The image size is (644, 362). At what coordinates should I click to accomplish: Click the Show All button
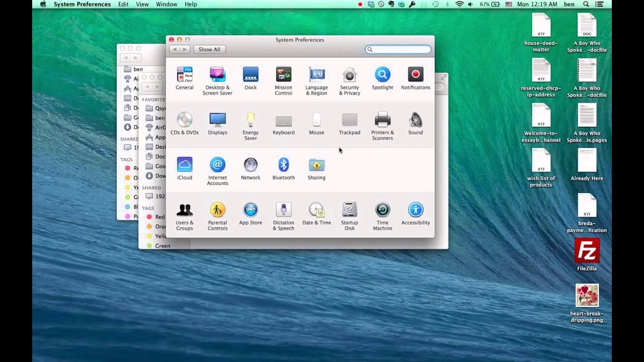point(209,49)
